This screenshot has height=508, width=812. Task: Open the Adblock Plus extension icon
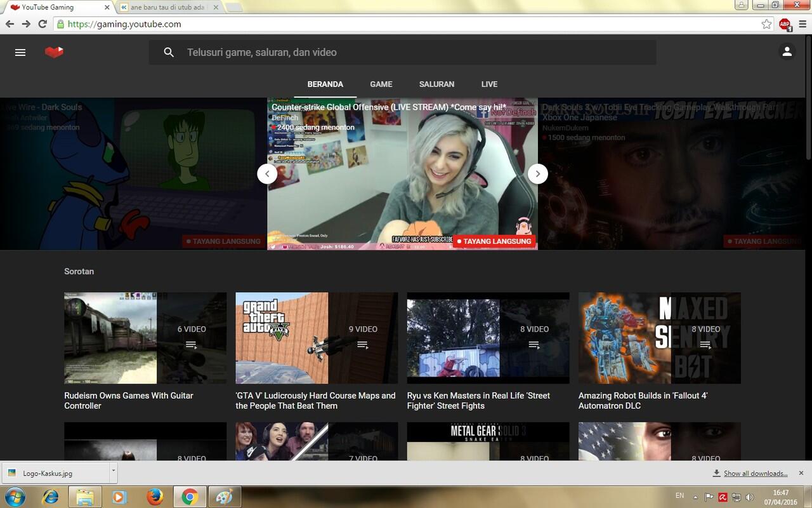785,24
